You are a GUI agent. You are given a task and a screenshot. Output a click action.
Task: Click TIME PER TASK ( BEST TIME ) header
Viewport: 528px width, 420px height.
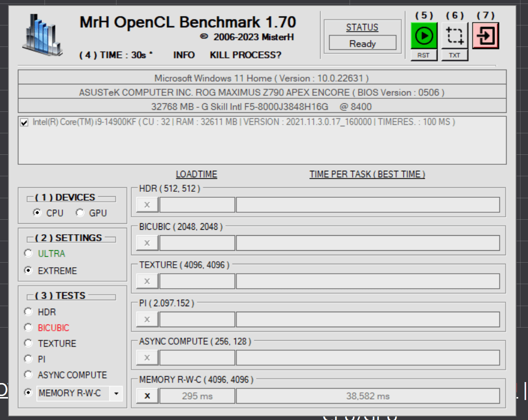pos(367,174)
